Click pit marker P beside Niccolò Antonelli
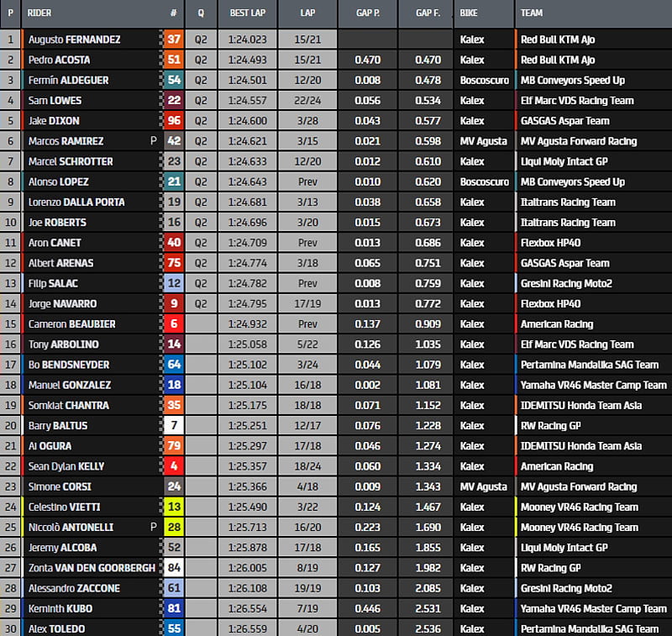672x636 pixels. click(154, 527)
